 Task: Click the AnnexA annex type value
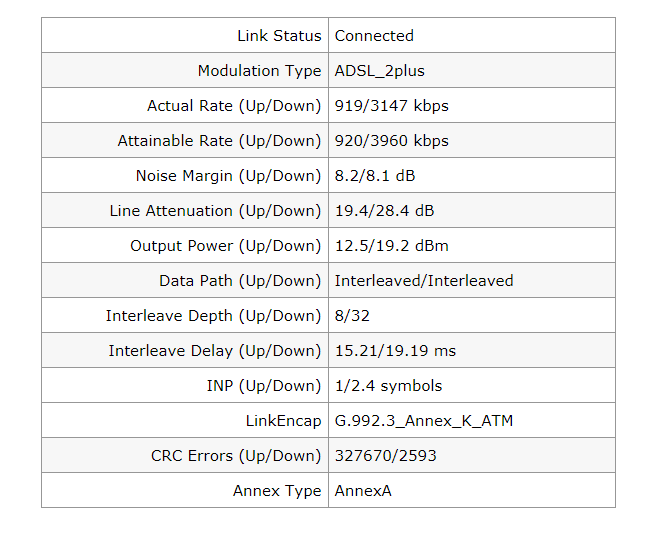362,491
